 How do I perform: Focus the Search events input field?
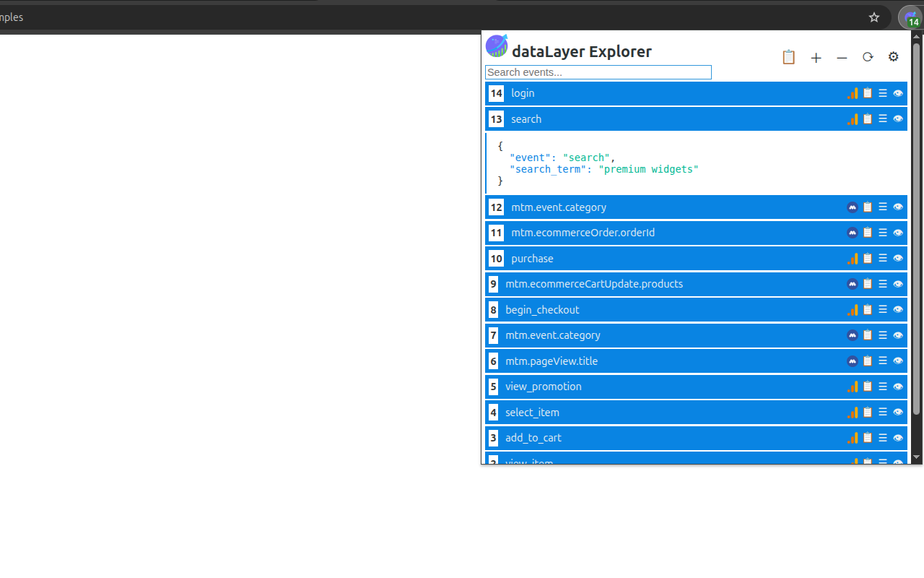click(x=598, y=72)
